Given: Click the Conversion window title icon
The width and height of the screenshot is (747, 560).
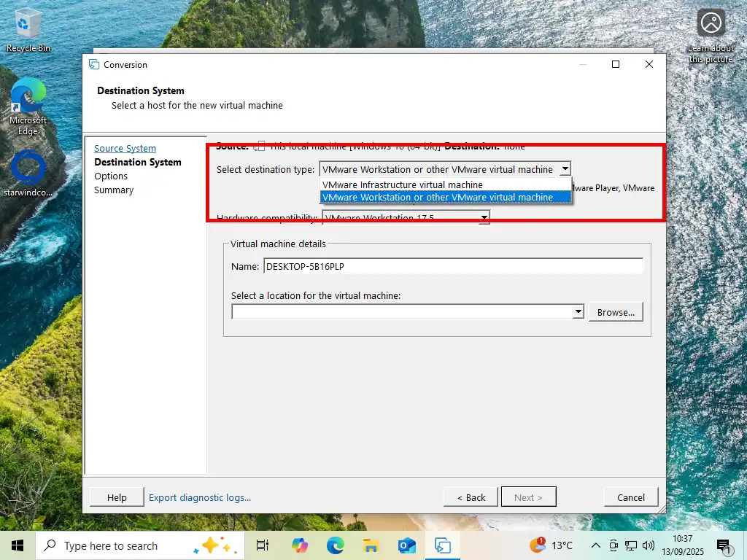Looking at the screenshot, I should click(94, 64).
